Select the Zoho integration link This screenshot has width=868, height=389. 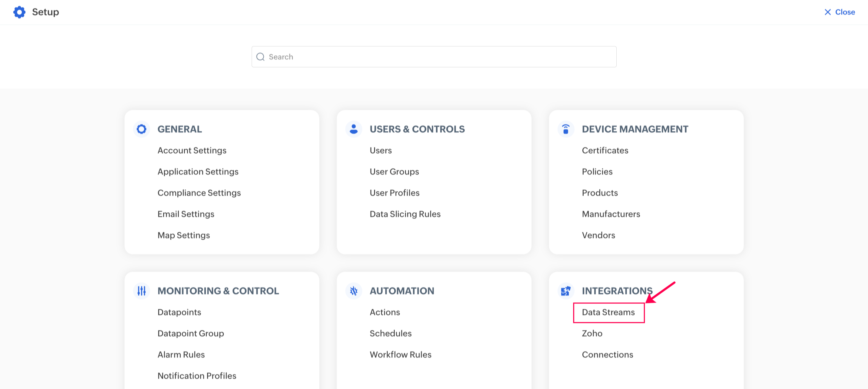tap(592, 334)
